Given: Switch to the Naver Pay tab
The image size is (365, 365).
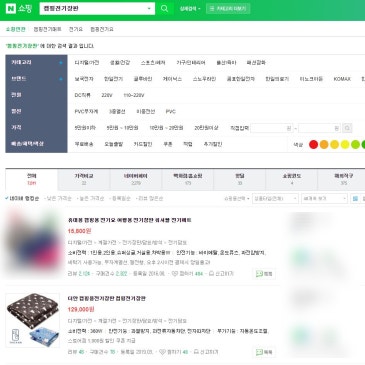Looking at the screenshot, I should [136, 179].
